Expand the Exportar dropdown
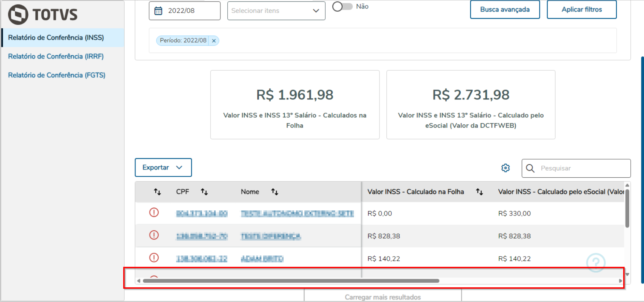Image resolution: width=644 pixels, height=302 pixels. 163,167
